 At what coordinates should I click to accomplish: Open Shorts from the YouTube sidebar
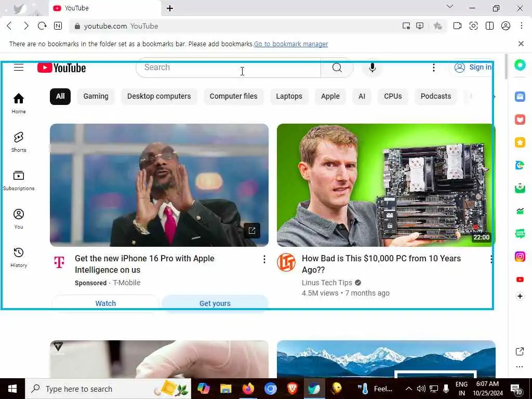[19, 142]
